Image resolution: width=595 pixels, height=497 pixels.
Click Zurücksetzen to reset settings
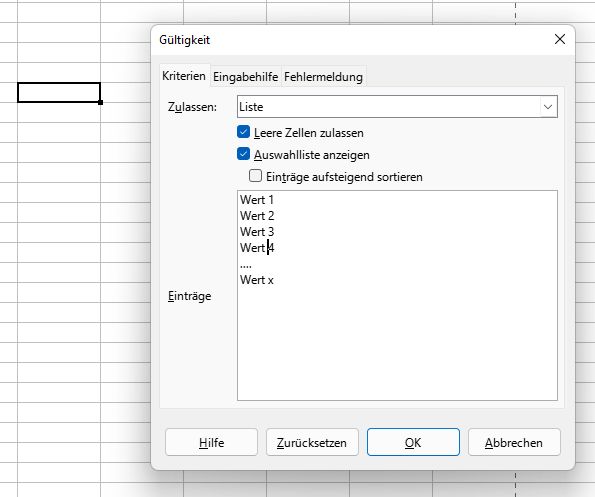coord(312,442)
